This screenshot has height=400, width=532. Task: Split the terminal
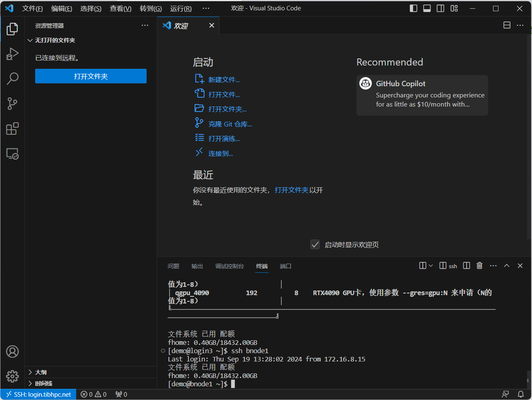pyautogui.click(x=467, y=266)
